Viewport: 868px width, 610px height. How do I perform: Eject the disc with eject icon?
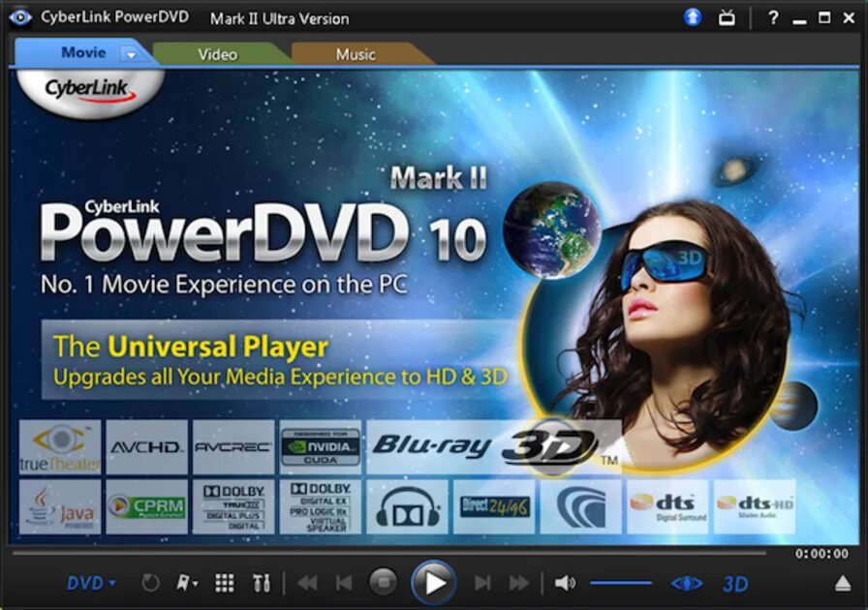(843, 583)
